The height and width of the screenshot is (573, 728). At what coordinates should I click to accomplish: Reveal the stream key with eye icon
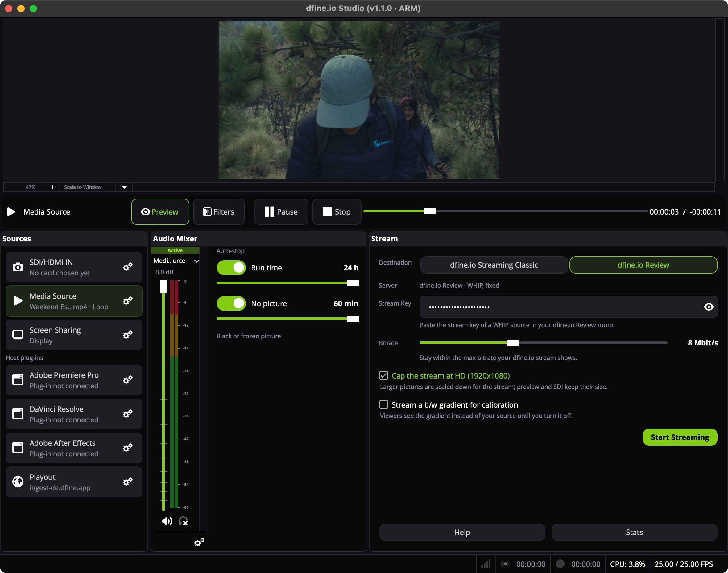coord(709,307)
